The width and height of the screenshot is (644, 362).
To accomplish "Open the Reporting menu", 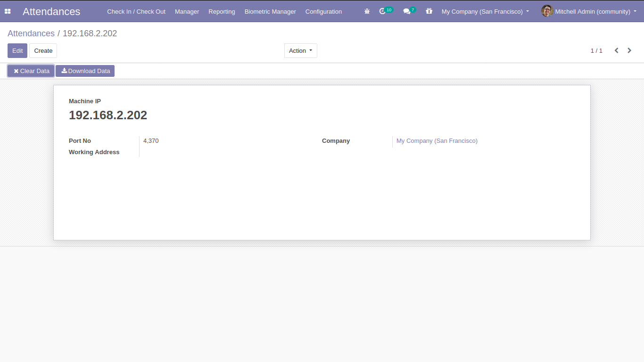I will coord(222,11).
